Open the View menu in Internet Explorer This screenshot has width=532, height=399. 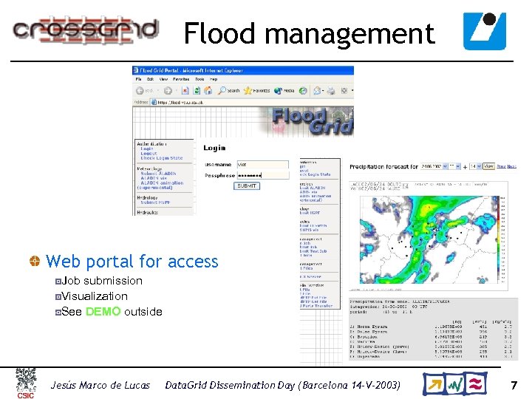tap(163, 79)
